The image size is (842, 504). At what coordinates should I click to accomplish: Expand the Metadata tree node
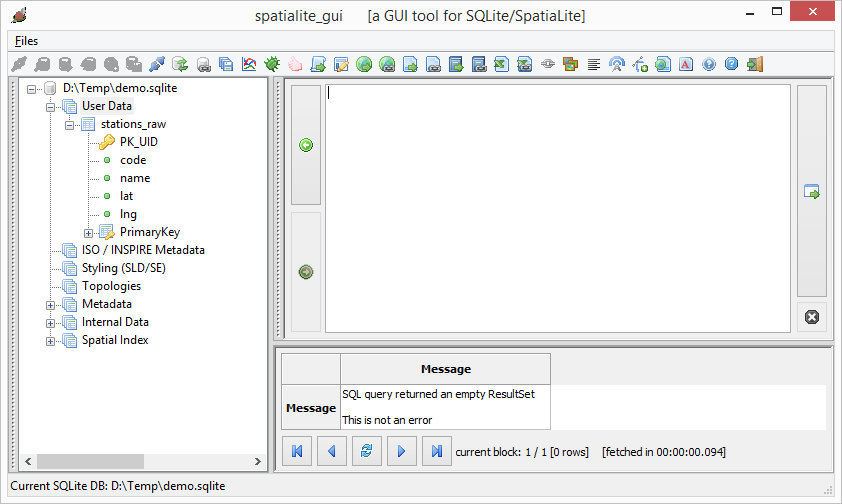50,305
